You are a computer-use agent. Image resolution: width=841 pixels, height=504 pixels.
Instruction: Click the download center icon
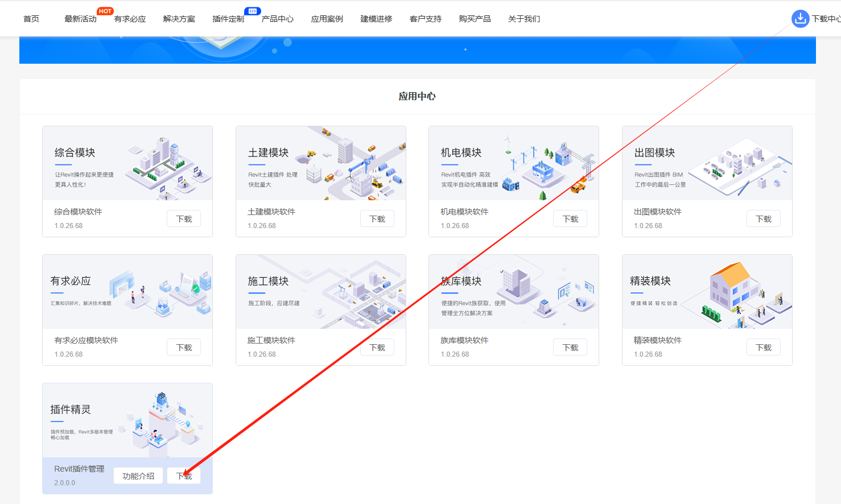coord(800,19)
